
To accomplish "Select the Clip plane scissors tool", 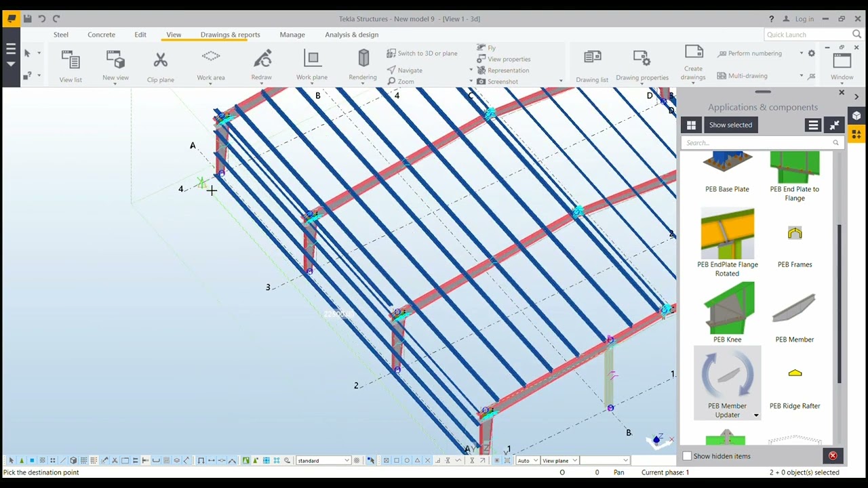I will [x=161, y=67].
